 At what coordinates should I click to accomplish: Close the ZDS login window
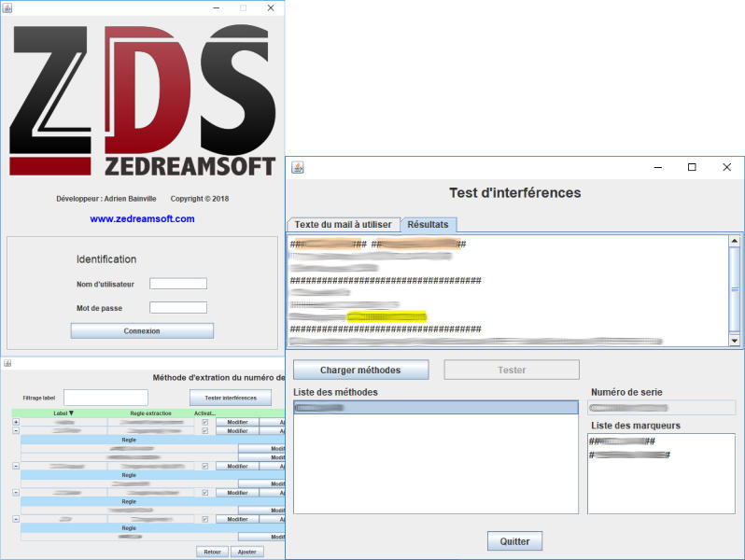point(271,8)
